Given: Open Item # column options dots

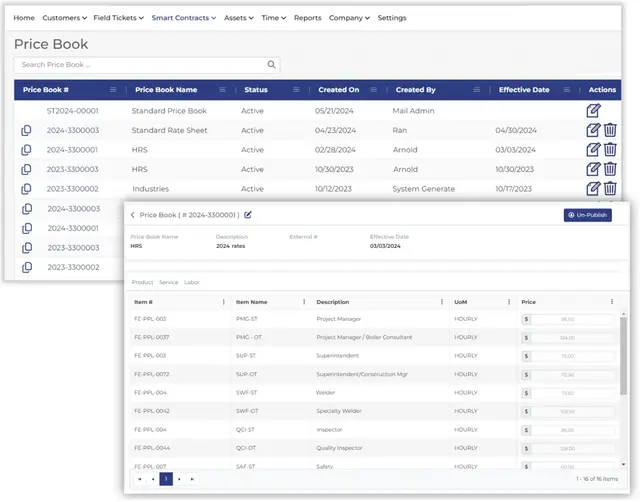Looking at the screenshot, I should coord(224,302).
